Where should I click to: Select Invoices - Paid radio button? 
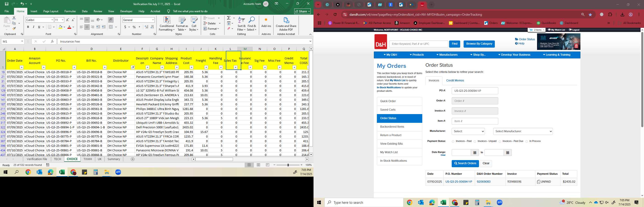[x=453, y=142]
